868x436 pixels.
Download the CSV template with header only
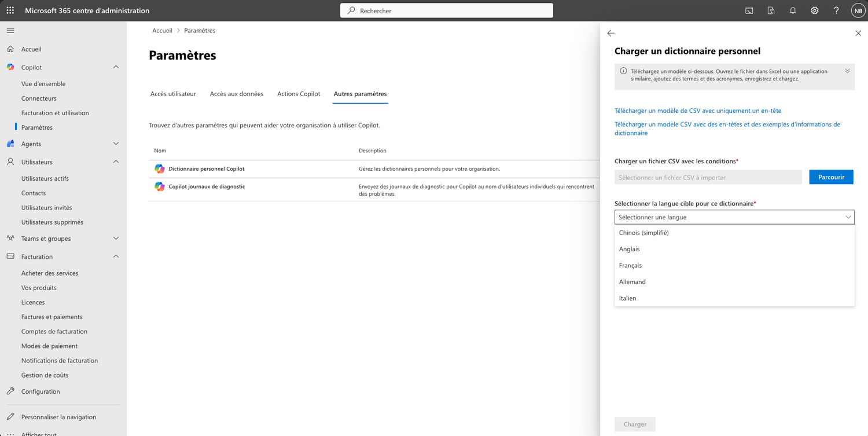[698, 111]
